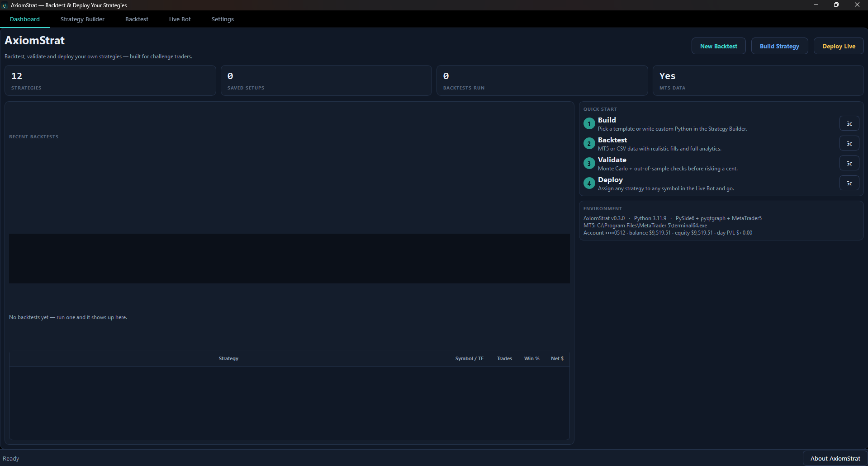Image resolution: width=868 pixels, height=466 pixels.
Task: Sort table by the Strategy column header
Action: click(x=228, y=358)
